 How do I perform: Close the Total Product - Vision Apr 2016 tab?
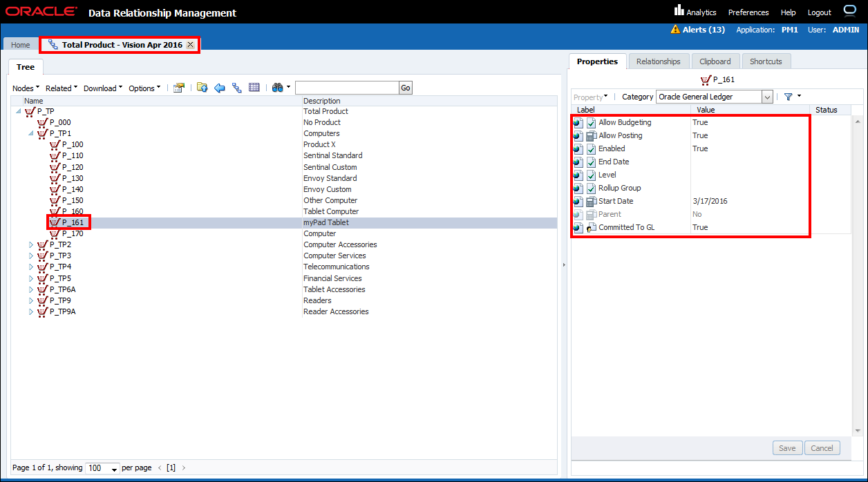(x=190, y=45)
